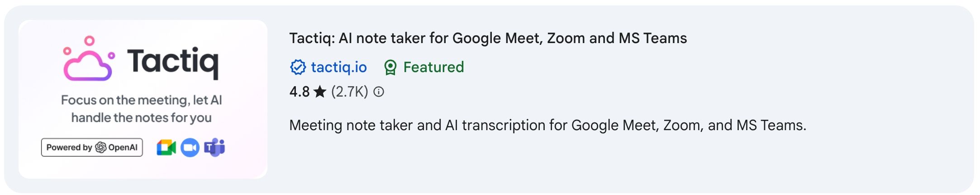
Task: Click the Powered by OpenAI badge
Action: click(x=92, y=147)
